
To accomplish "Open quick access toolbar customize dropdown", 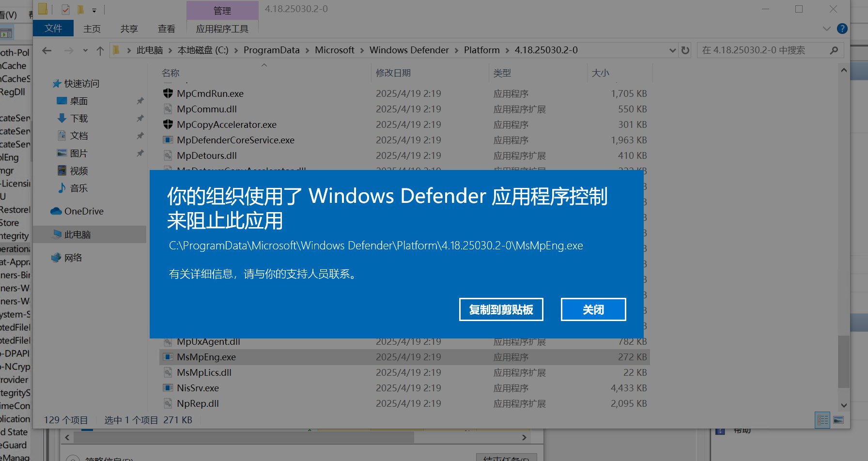I will [x=94, y=10].
